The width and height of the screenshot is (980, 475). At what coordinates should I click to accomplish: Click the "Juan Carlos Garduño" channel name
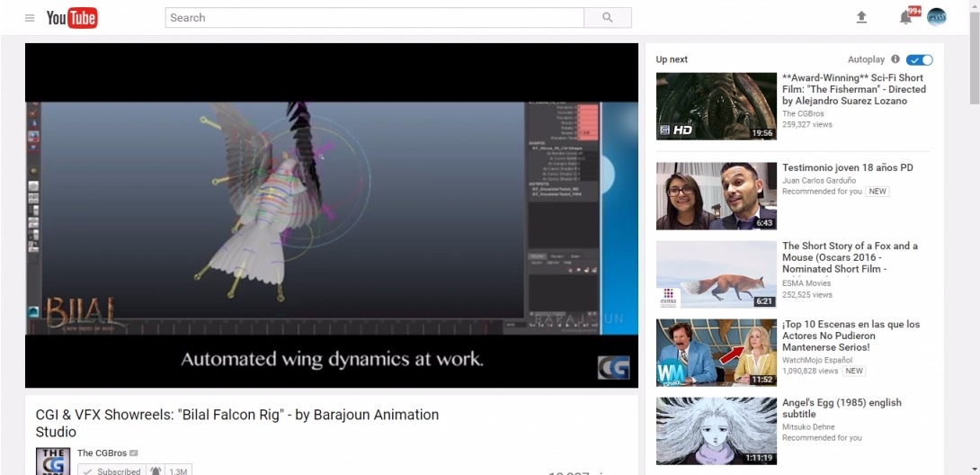point(821,181)
